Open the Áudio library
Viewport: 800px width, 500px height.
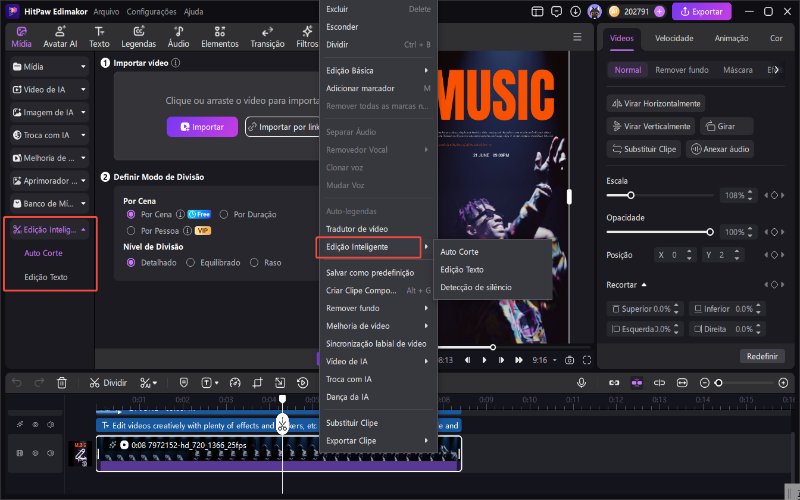coord(179,38)
